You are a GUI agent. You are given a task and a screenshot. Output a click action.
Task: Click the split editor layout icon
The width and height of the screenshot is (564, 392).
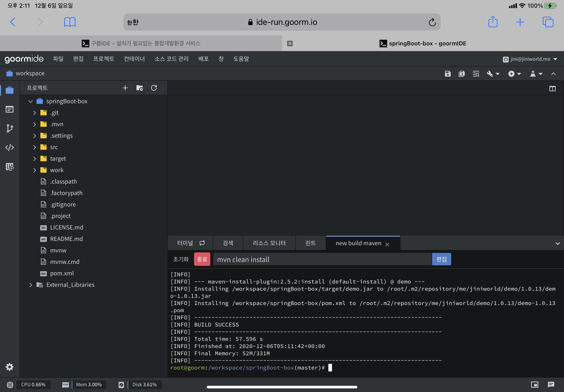click(553, 89)
